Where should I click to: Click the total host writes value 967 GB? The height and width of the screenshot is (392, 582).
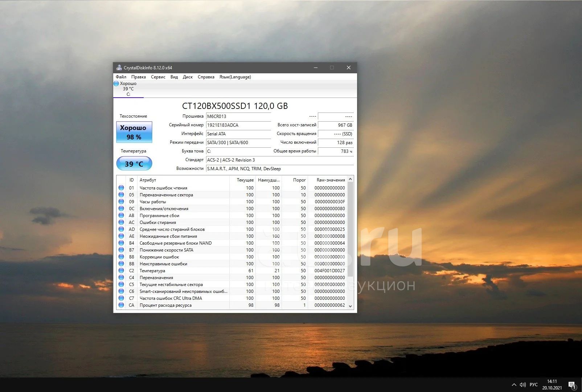(336, 125)
